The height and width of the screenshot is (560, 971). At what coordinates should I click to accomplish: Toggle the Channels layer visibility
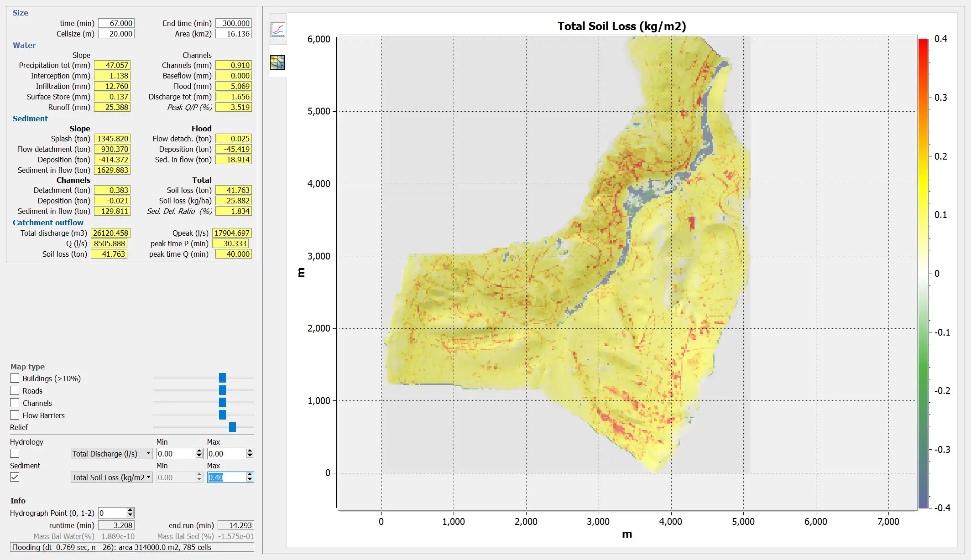point(15,403)
